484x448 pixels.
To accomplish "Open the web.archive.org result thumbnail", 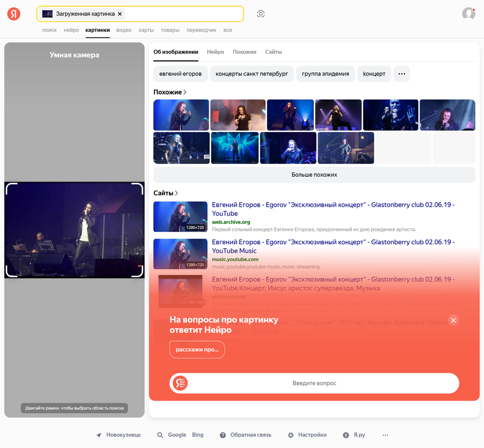I will pyautogui.click(x=180, y=217).
